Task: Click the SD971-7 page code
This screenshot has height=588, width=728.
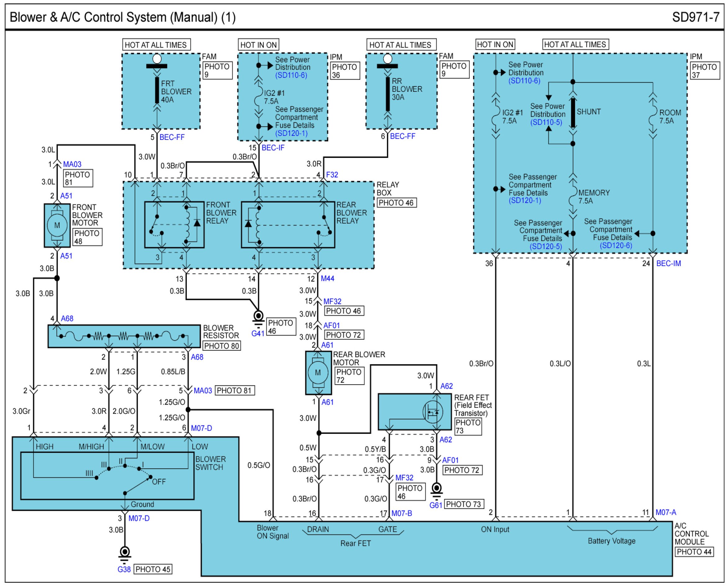Action: (695, 17)
